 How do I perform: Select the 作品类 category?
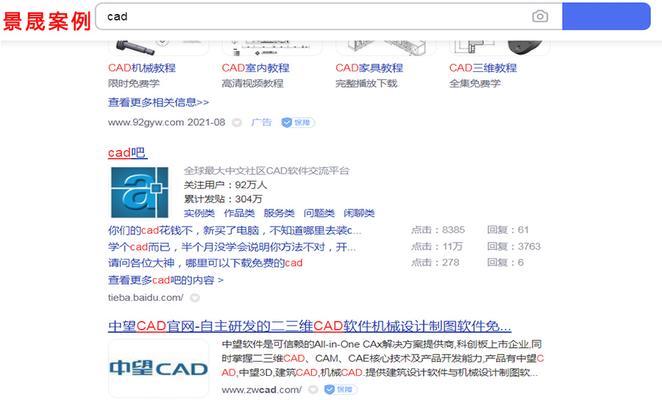pos(239,213)
